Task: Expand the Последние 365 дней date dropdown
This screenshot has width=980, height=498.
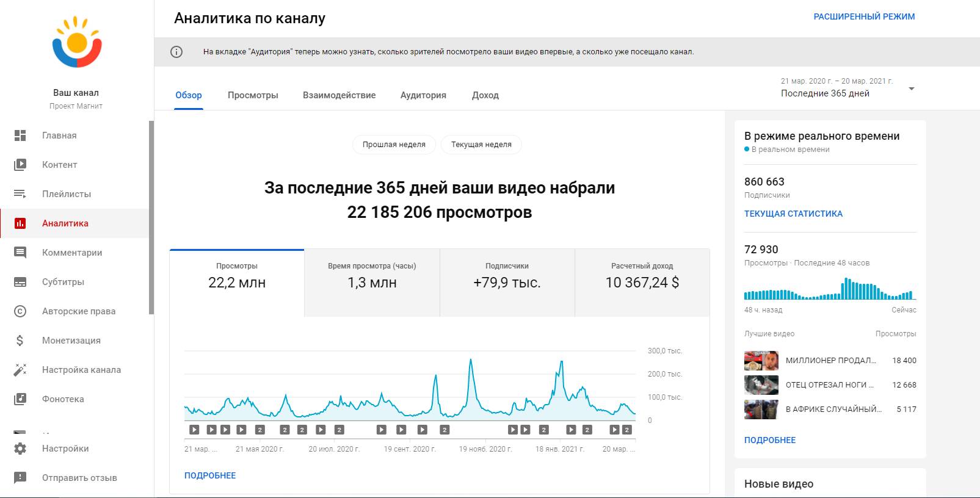Action: (911, 89)
